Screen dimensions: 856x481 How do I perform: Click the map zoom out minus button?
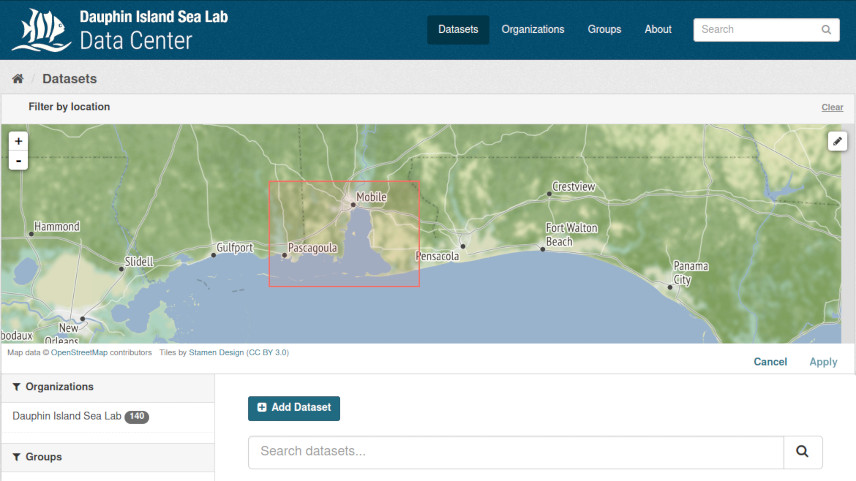(x=18, y=160)
